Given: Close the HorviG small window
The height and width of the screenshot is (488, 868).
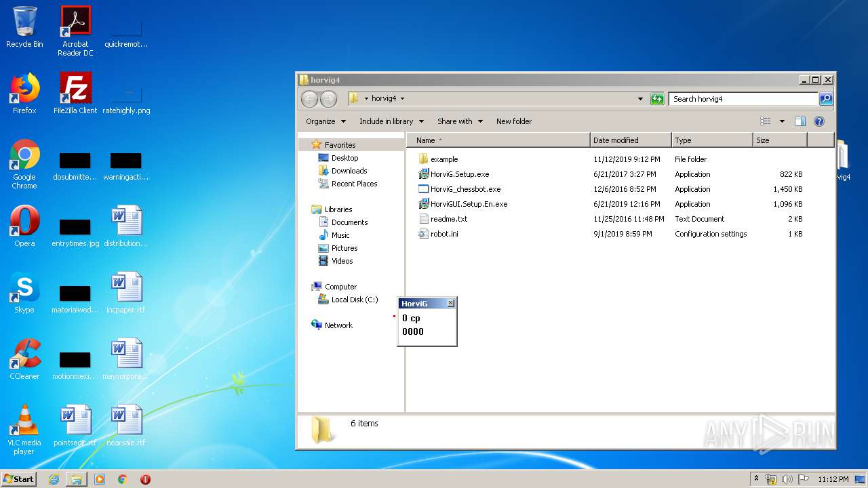Looking at the screenshot, I should coord(451,304).
